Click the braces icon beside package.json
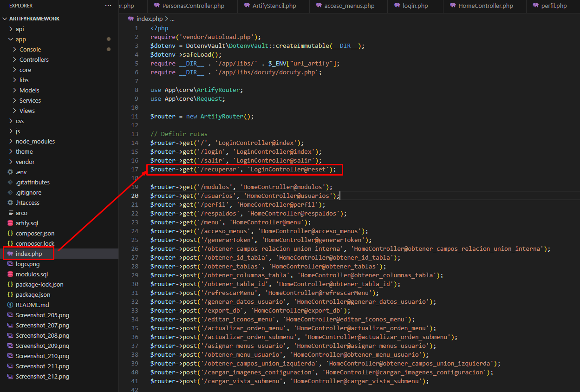This screenshot has height=392, width=580. (10, 294)
